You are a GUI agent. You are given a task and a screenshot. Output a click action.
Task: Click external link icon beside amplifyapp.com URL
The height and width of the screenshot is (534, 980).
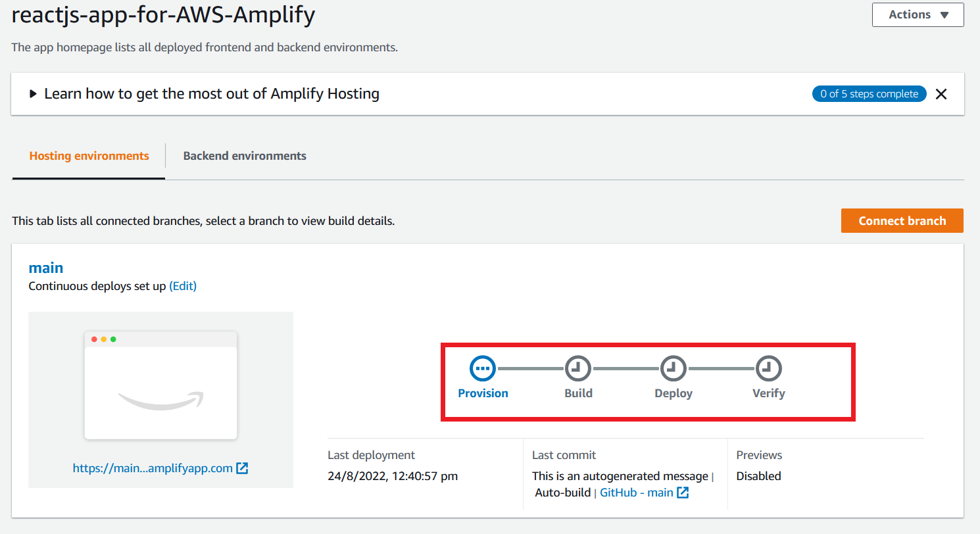click(242, 468)
